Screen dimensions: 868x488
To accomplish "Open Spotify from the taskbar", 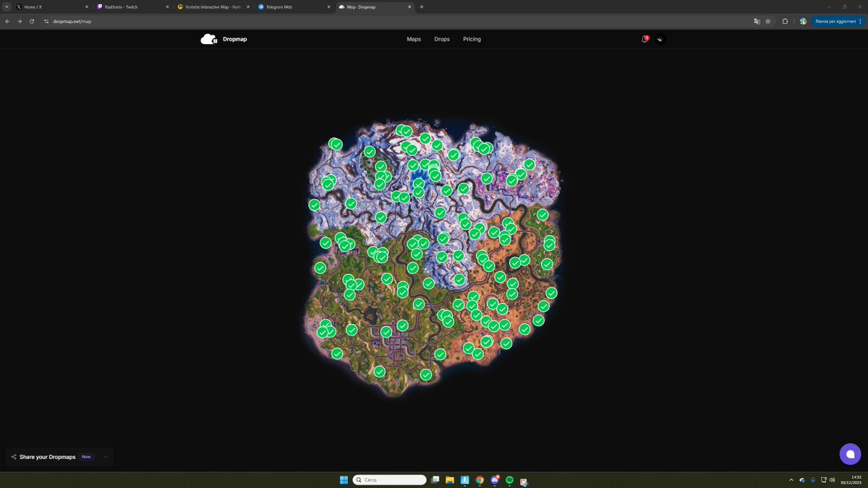I will (x=509, y=480).
